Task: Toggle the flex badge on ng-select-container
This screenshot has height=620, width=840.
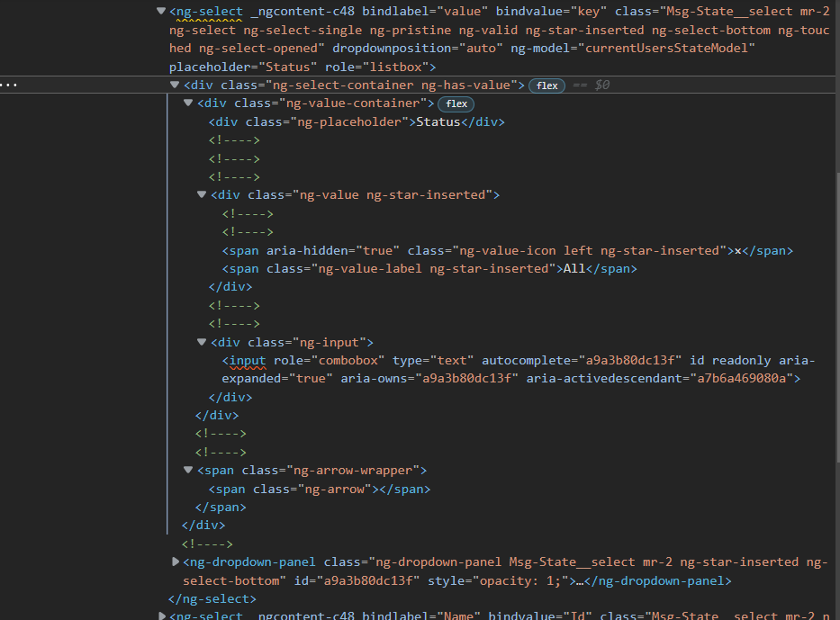Action: coord(546,85)
